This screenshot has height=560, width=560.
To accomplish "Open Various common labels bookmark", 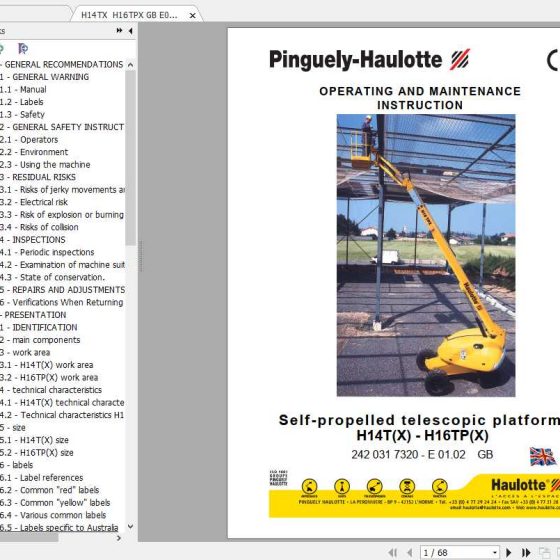I will click(x=53, y=515).
